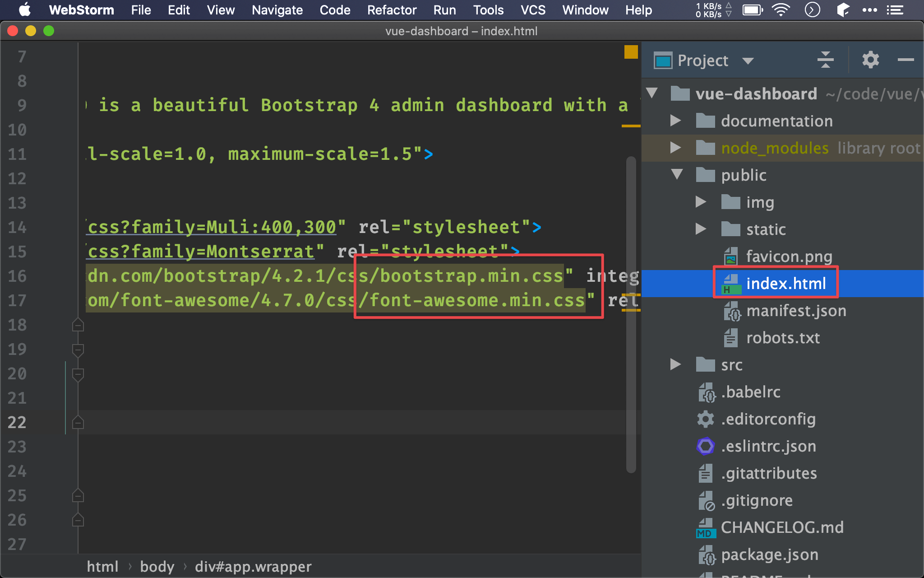Collapse all in Project panel
The width and height of the screenshot is (924, 578).
coord(825,60)
